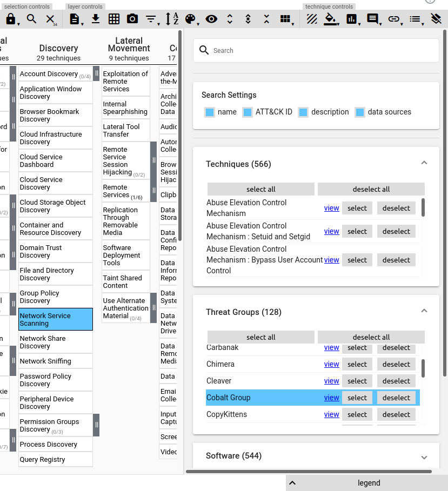This screenshot has width=448, height=491.
Task: Open the filters icon
Action: 151,19
